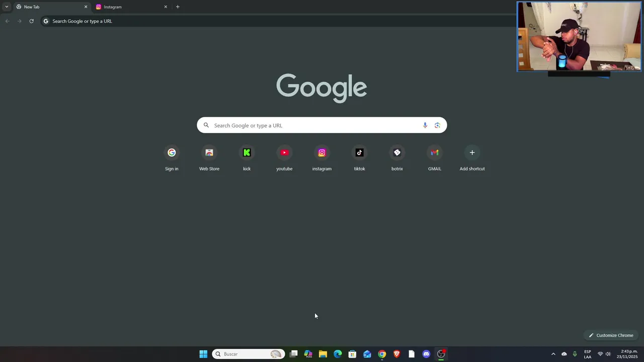Select the New Tab tab
Viewport: 644px width, 362px height.
coord(52,7)
